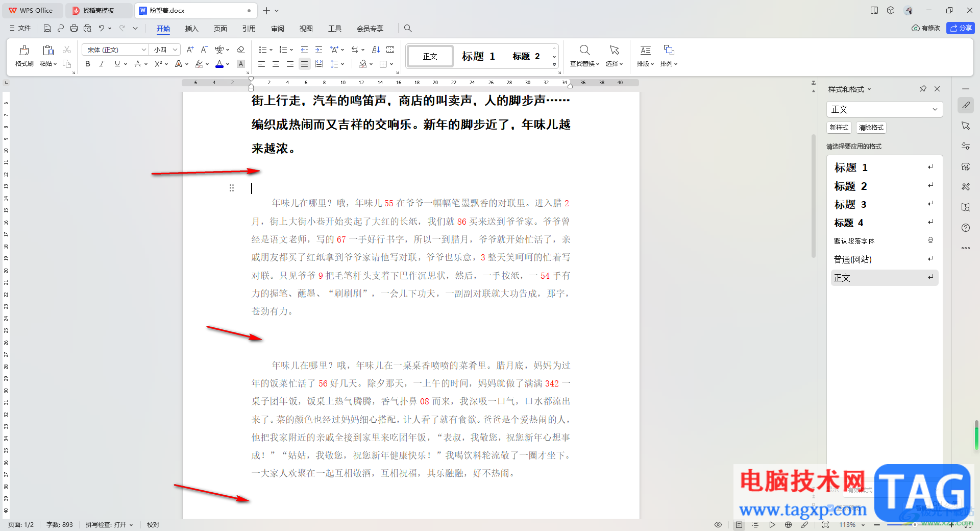The height and width of the screenshot is (531, 980).
Task: Switch to the 页面 tab
Action: 220,29
